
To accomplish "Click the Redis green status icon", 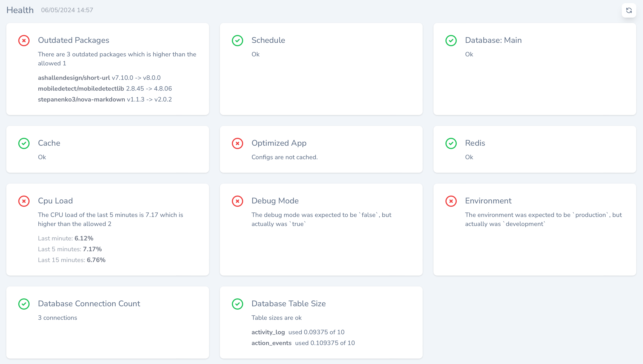I will [x=451, y=143].
